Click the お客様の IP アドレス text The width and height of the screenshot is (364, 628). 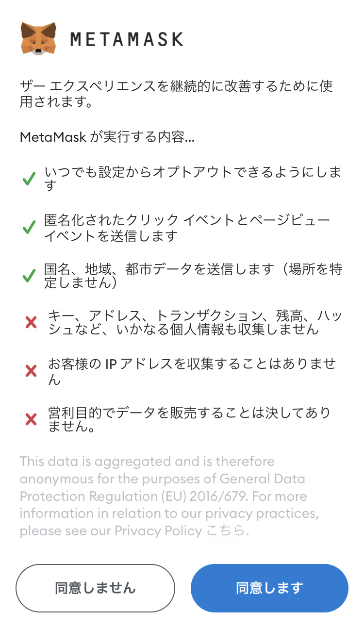(x=192, y=371)
